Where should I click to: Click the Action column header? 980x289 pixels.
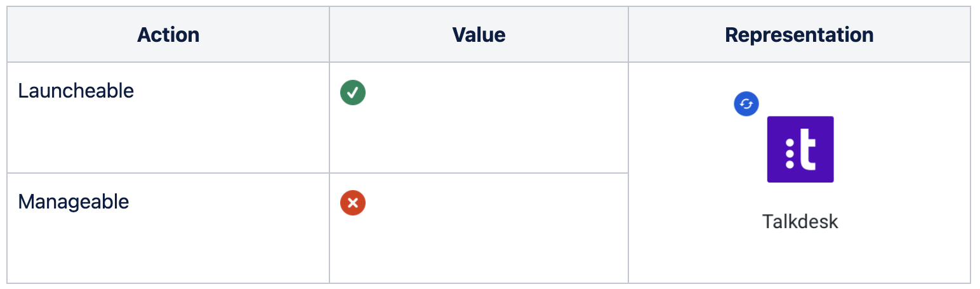point(168,35)
